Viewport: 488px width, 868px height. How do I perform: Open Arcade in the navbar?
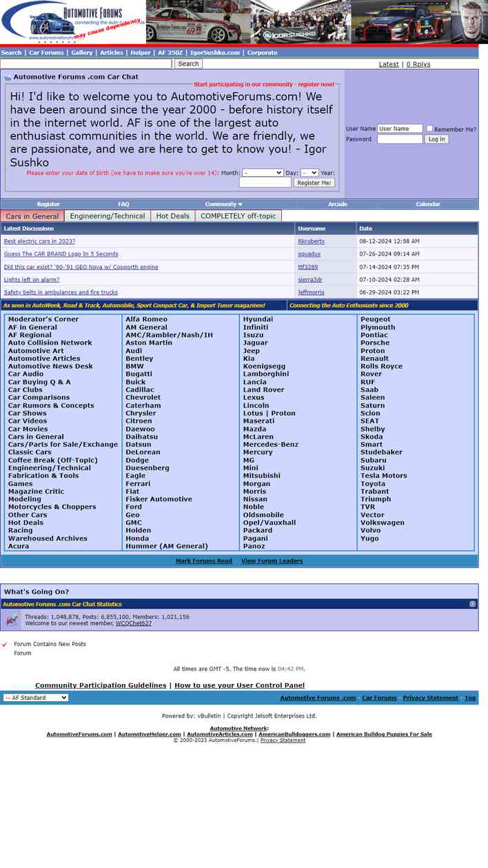(x=338, y=204)
